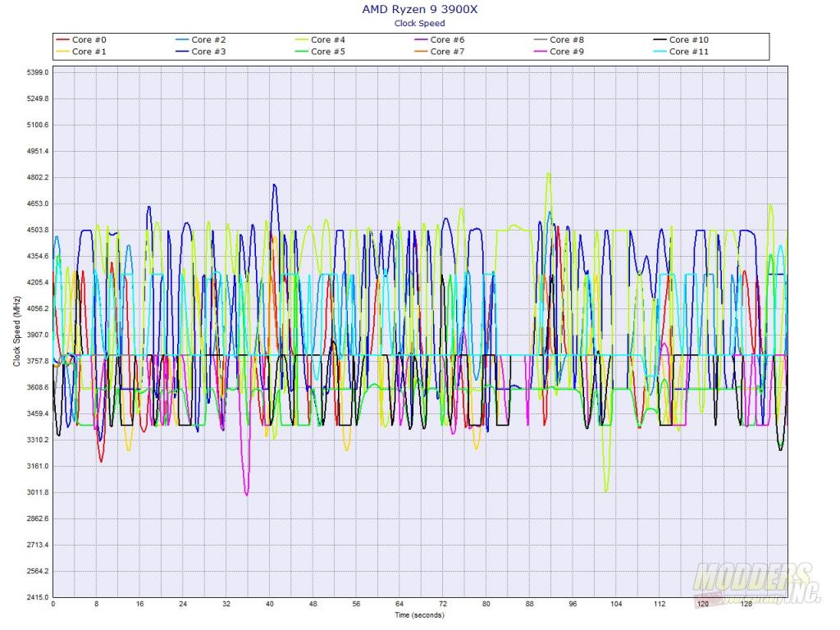
Task: Click the time axis tick "56"
Action: pos(356,604)
